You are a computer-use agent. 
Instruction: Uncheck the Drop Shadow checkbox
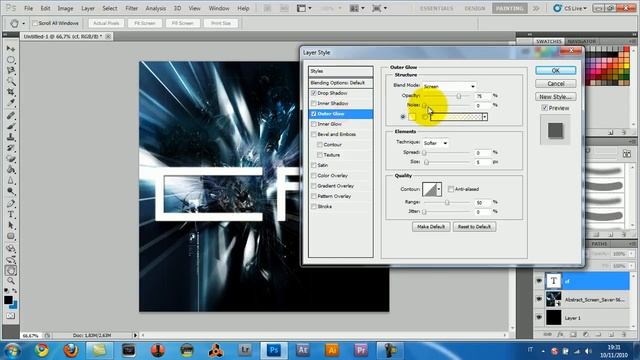click(x=314, y=93)
